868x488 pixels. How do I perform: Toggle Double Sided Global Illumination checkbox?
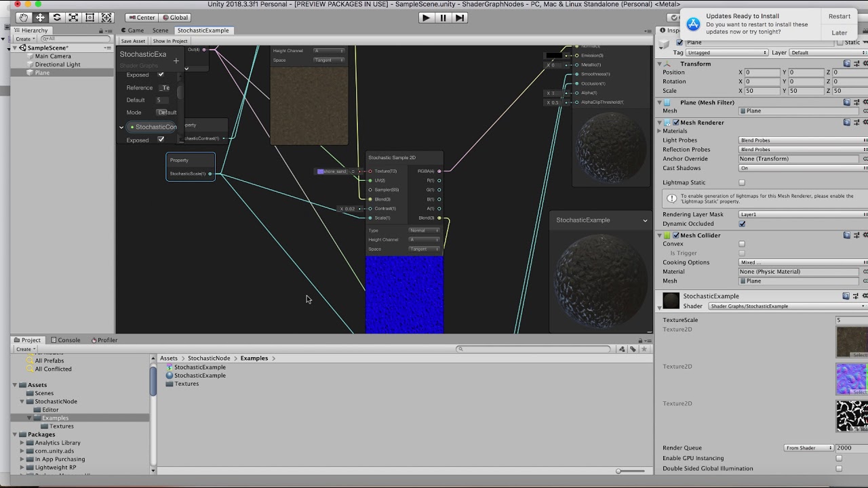(839, 468)
